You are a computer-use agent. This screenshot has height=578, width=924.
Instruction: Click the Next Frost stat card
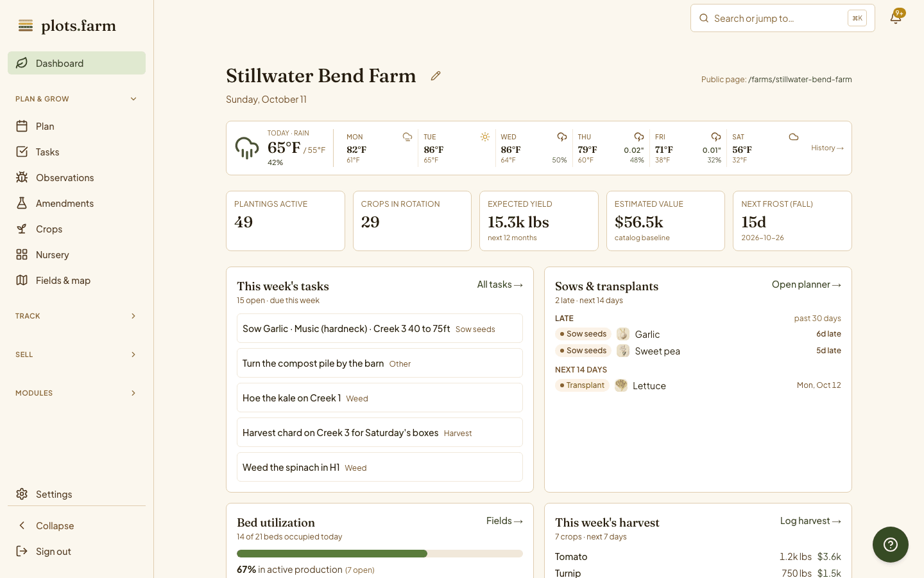point(792,221)
